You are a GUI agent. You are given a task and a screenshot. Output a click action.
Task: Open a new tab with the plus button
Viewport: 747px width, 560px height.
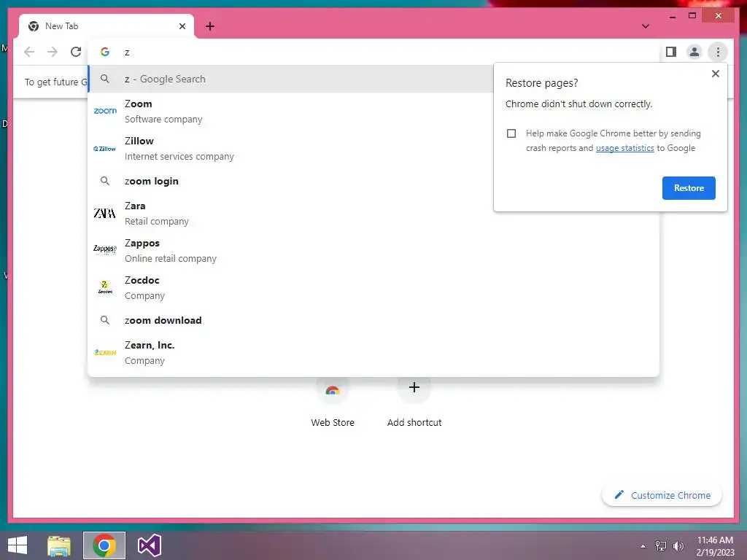[x=210, y=26]
